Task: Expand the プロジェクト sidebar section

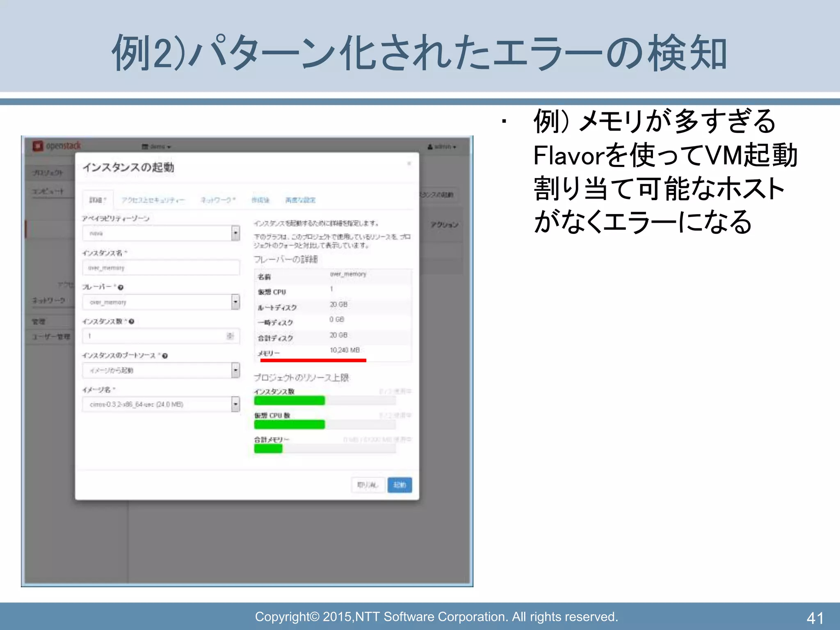Action: point(48,173)
